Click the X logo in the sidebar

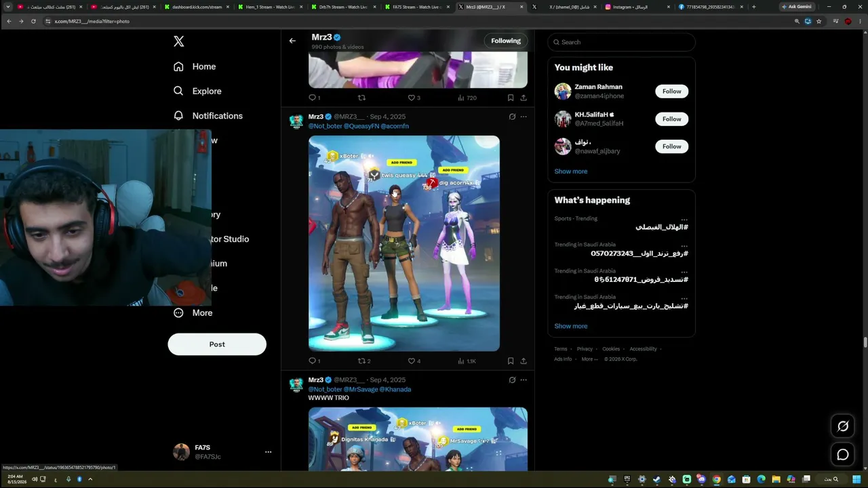point(179,41)
